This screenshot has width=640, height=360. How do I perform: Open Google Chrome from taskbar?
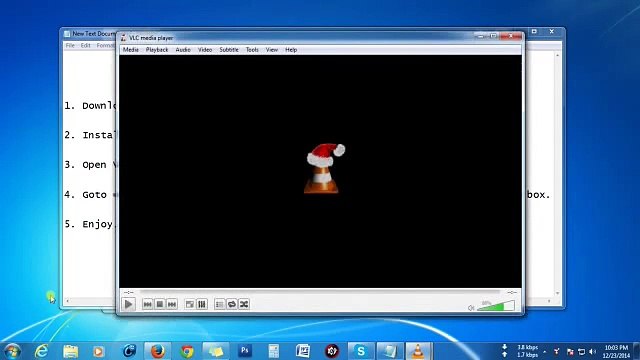click(x=187, y=351)
